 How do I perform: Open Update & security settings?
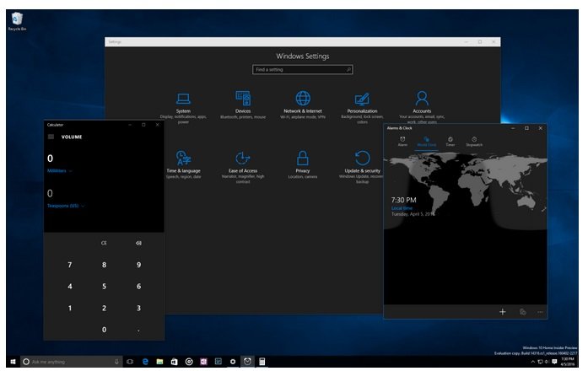(x=362, y=167)
